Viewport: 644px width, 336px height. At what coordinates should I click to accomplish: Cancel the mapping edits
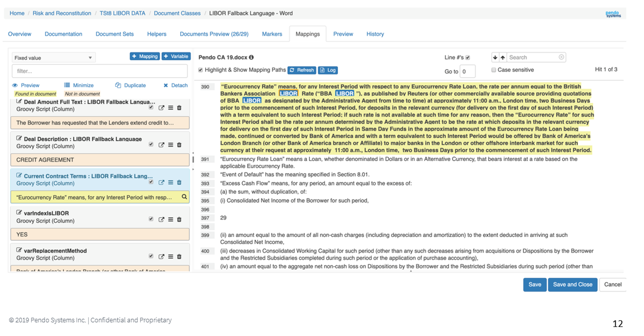pyautogui.click(x=613, y=285)
